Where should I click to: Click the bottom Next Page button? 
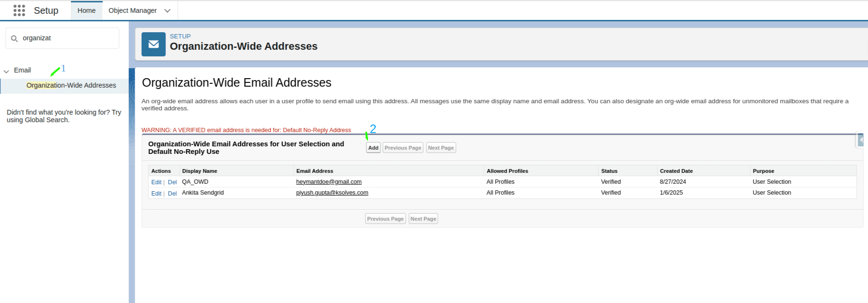point(423,219)
